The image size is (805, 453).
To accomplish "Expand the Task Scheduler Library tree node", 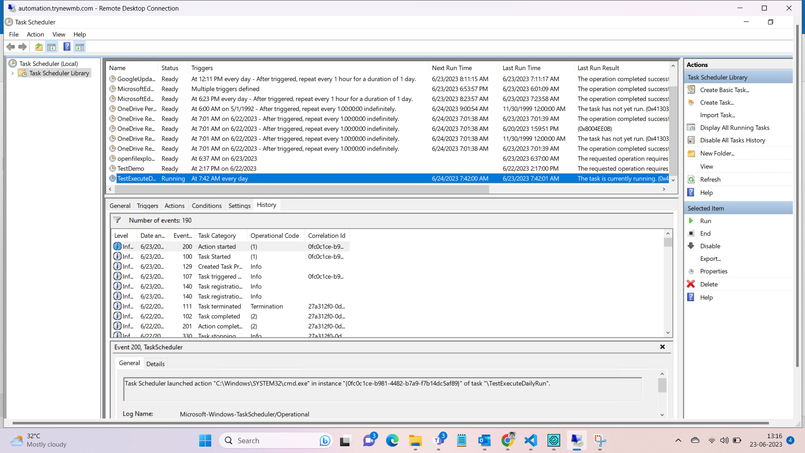I will (x=13, y=73).
